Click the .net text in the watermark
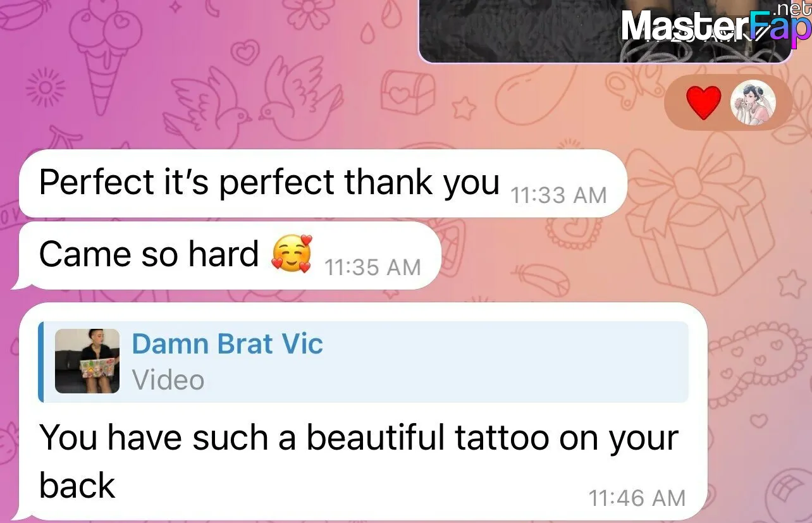Image resolution: width=812 pixels, height=523 pixels. tap(792, 9)
